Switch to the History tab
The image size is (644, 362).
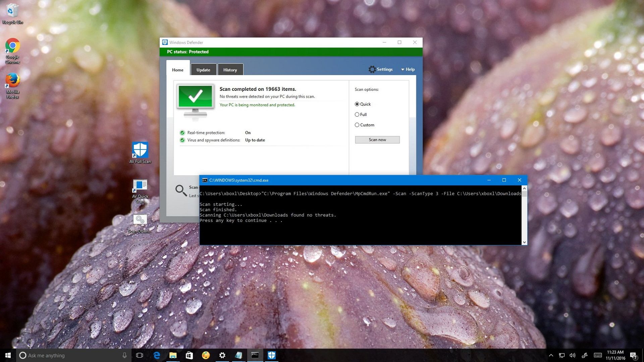pyautogui.click(x=230, y=69)
